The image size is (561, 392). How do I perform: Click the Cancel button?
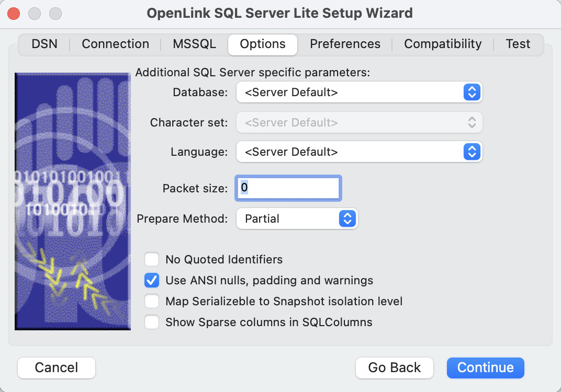pyautogui.click(x=57, y=367)
